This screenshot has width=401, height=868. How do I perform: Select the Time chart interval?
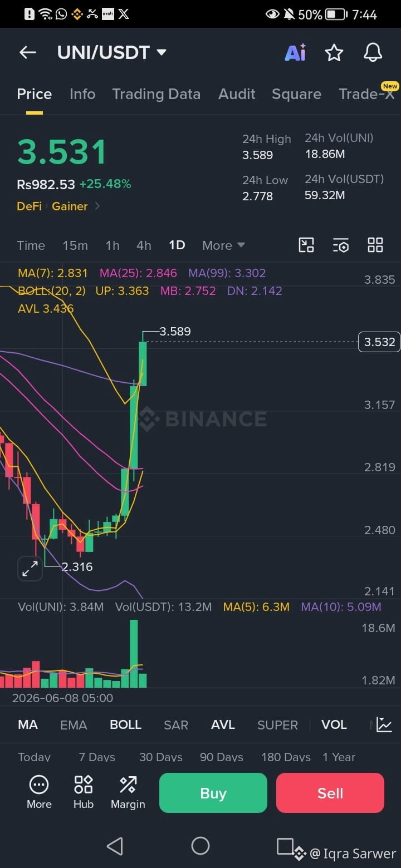tap(31, 245)
